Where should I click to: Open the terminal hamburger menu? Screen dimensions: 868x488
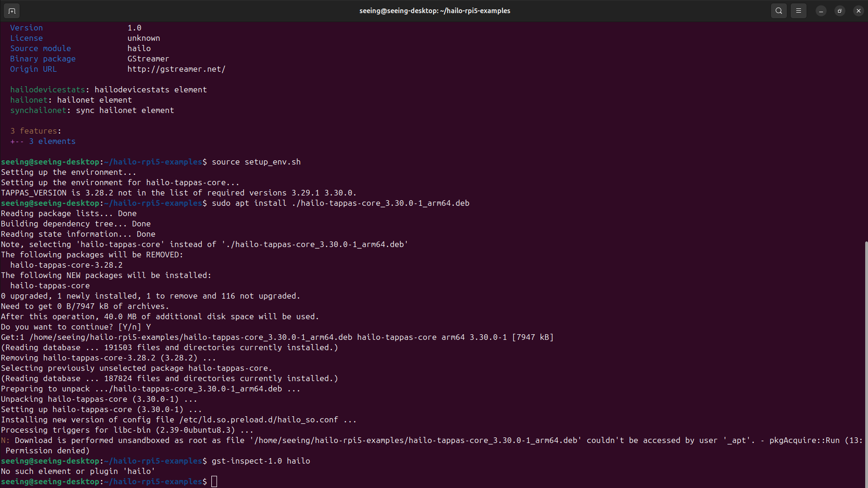pos(799,11)
